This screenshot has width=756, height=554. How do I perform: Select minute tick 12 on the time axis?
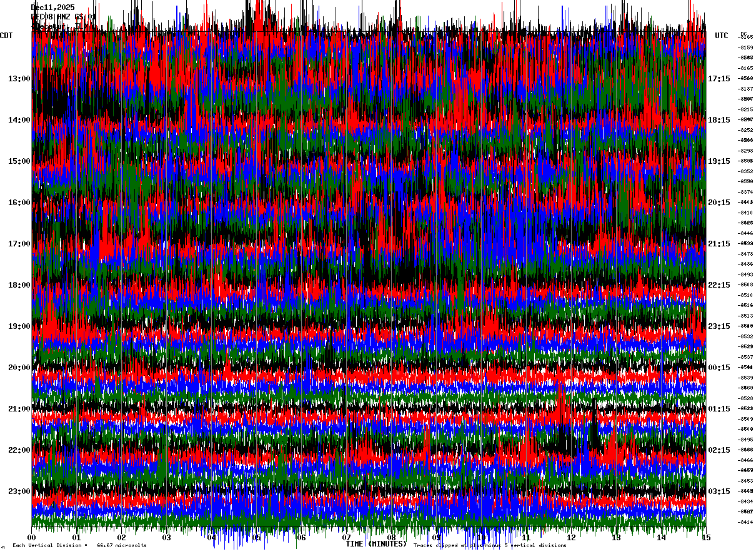click(571, 537)
